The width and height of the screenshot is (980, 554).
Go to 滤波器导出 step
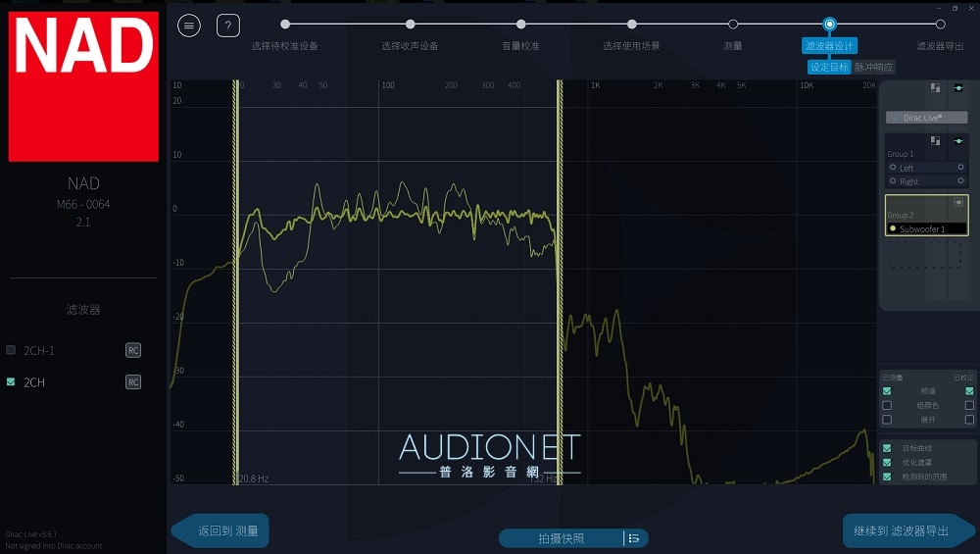940,25
